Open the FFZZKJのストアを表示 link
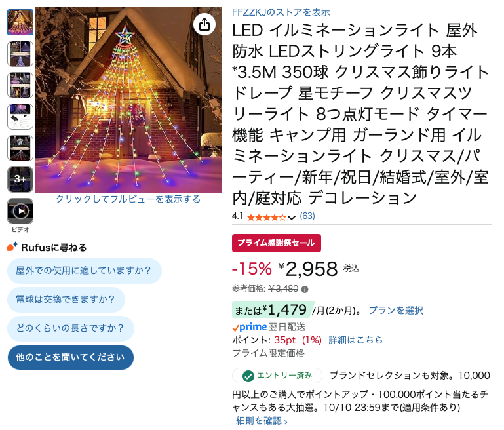The image size is (504, 430). (x=281, y=12)
